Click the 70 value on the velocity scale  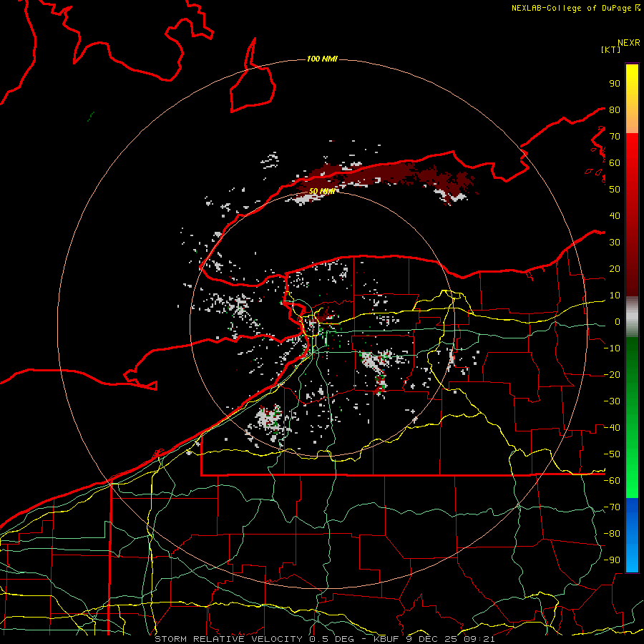[x=615, y=137]
